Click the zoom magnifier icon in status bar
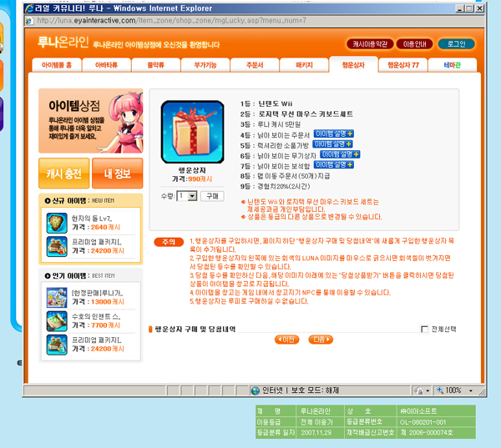 440,390
